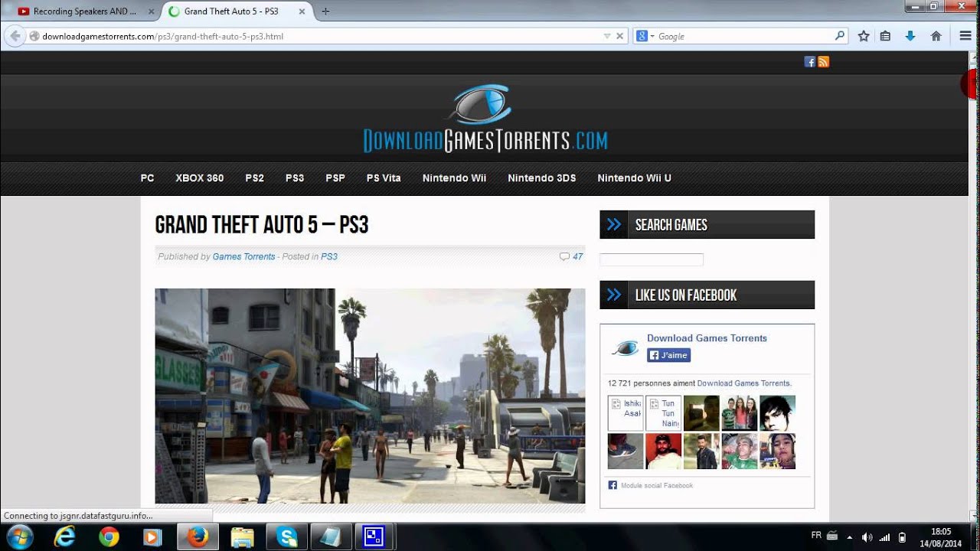
Task: Open the Google search engine dropdown
Action: (645, 36)
